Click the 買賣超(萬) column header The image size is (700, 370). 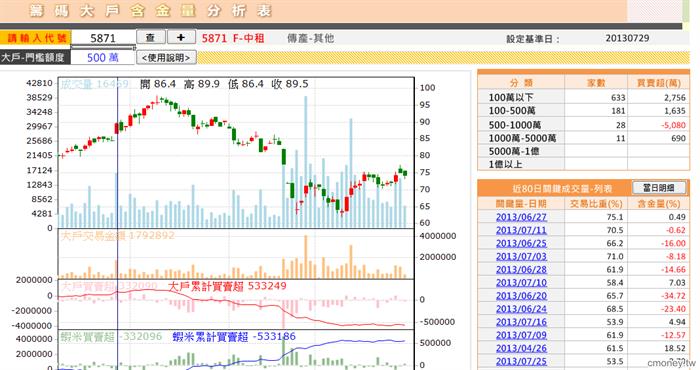point(659,83)
